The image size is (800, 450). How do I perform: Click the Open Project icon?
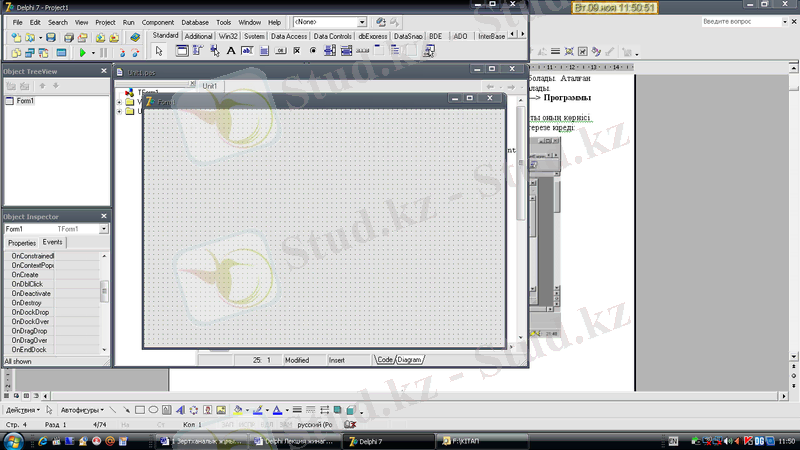pyautogui.click(x=82, y=38)
